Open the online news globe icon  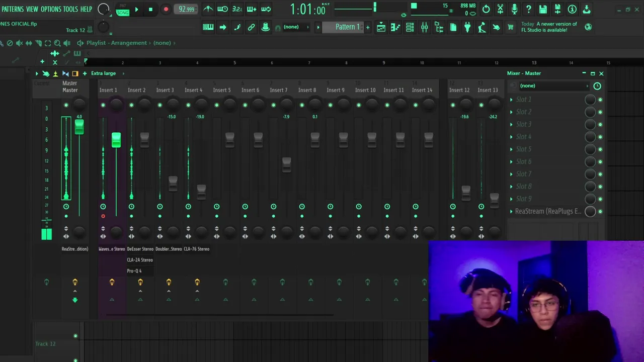[x=588, y=27]
